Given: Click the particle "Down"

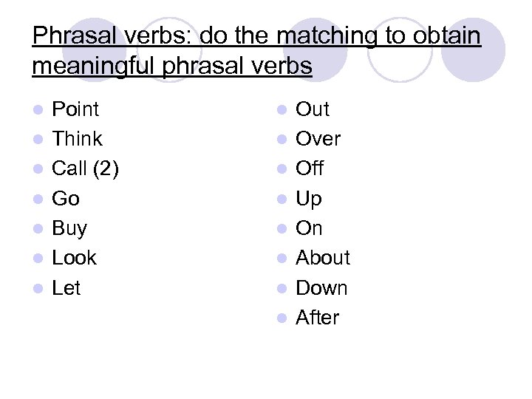Looking at the screenshot, I should [321, 287].
